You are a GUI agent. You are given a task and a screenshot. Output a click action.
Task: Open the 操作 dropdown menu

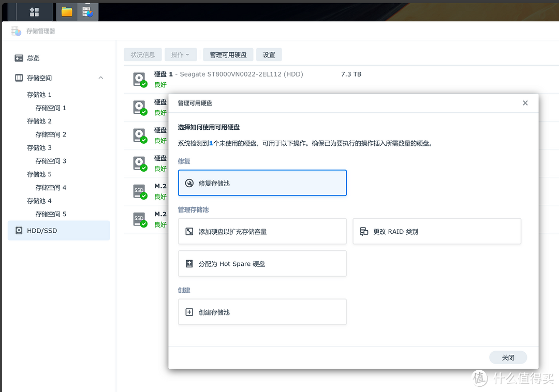[181, 55]
